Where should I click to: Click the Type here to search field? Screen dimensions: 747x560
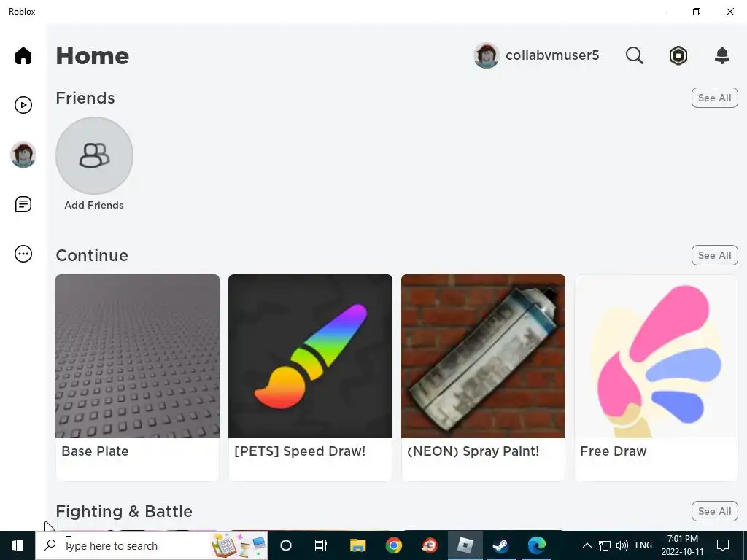coord(152,545)
